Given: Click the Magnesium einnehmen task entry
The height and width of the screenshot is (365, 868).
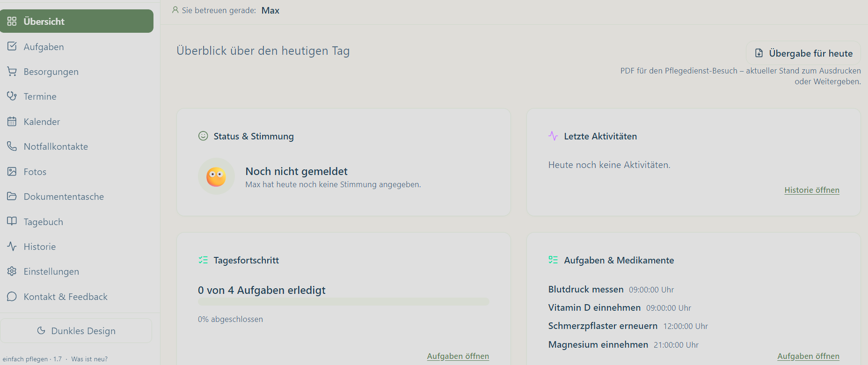Looking at the screenshot, I should (x=623, y=344).
